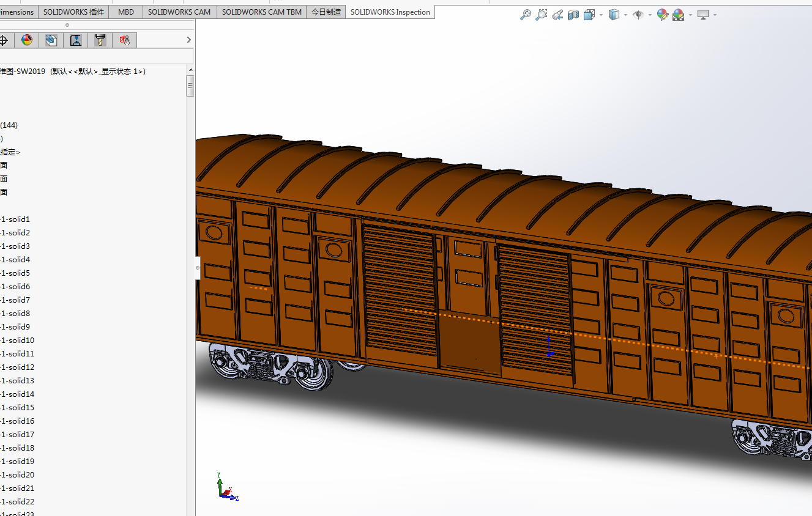The image size is (812, 516).
Task: Toggle the Section View tool
Action: [573, 15]
